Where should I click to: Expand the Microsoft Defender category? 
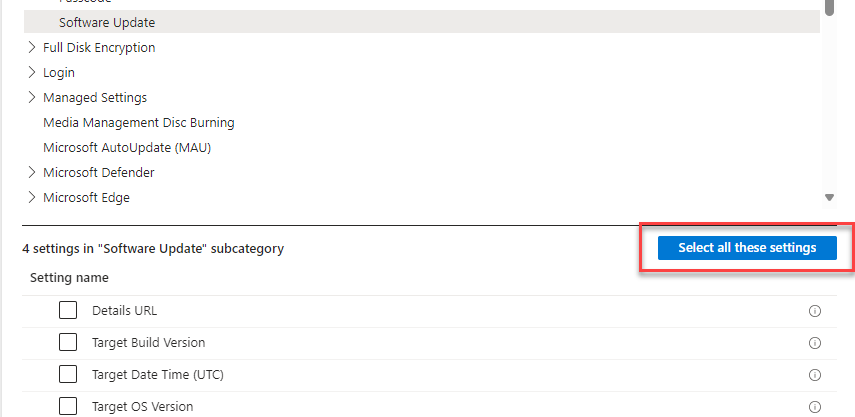32,173
